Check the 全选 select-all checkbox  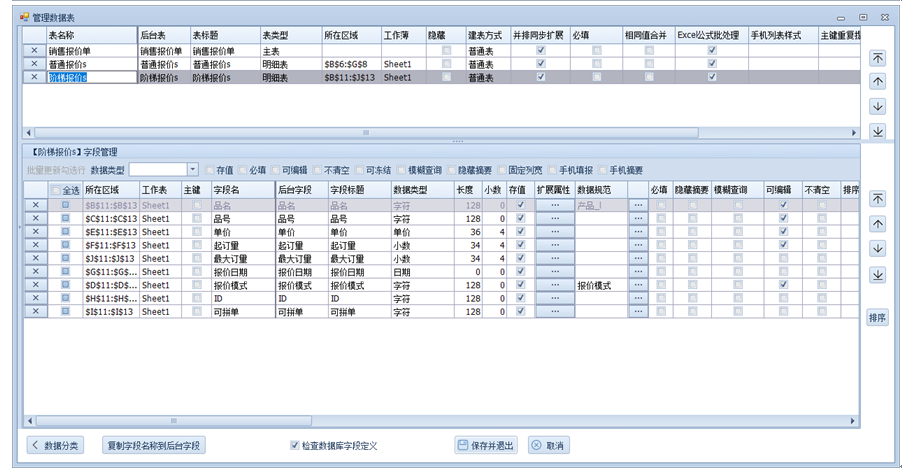coord(57,189)
